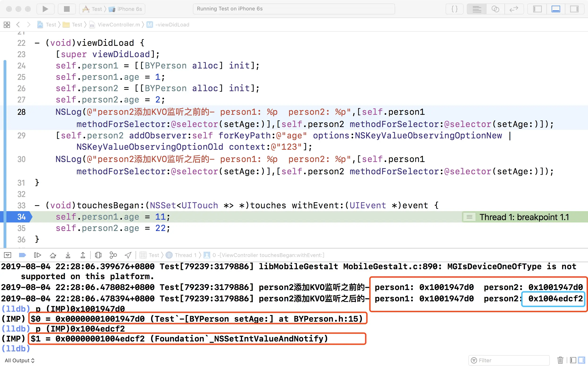This screenshot has width=588, height=367.
Task: Open the All Output dropdown
Action: click(x=19, y=360)
